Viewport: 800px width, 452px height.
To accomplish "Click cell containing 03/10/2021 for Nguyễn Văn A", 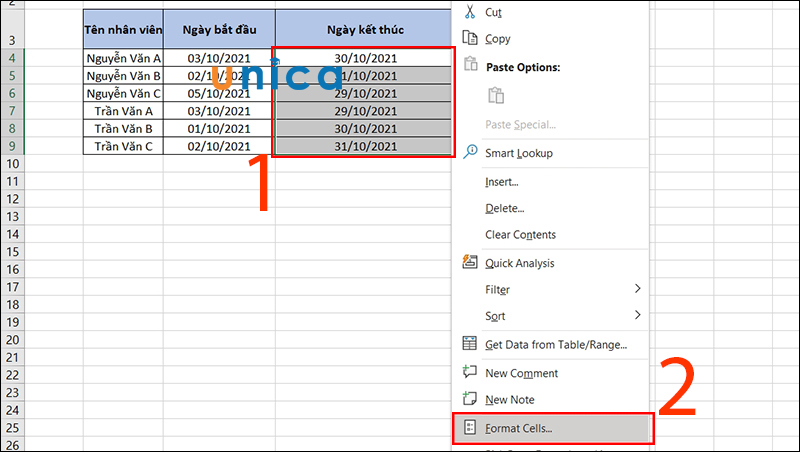I will (219, 58).
